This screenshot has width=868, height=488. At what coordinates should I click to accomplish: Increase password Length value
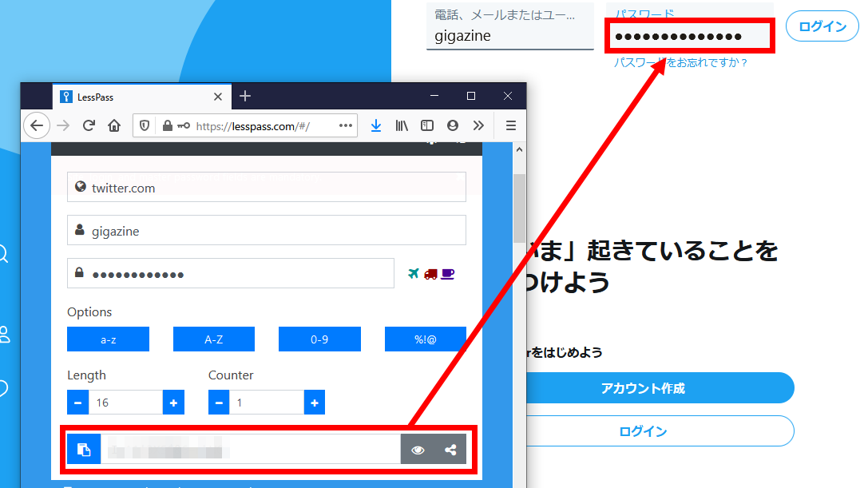[173, 403]
